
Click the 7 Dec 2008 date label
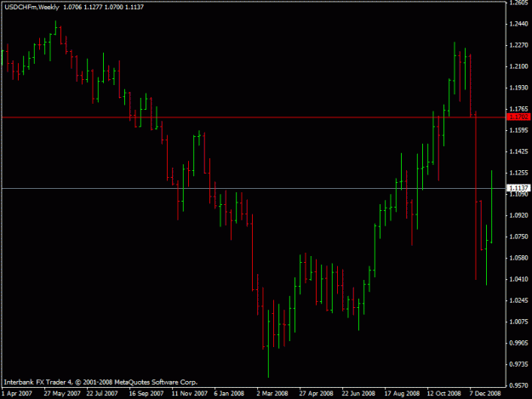click(485, 393)
